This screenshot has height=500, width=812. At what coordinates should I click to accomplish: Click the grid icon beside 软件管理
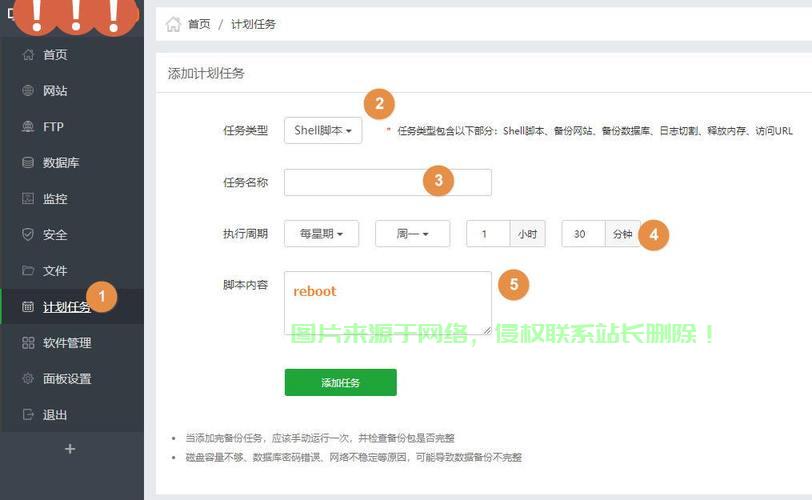[x=28, y=343]
